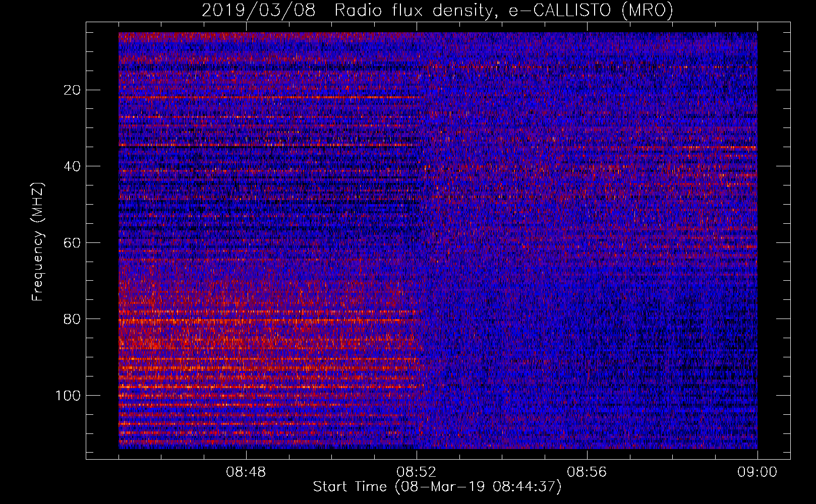Click the 08:48 time tick label
Screen dimensions: 816x504
click(246, 472)
